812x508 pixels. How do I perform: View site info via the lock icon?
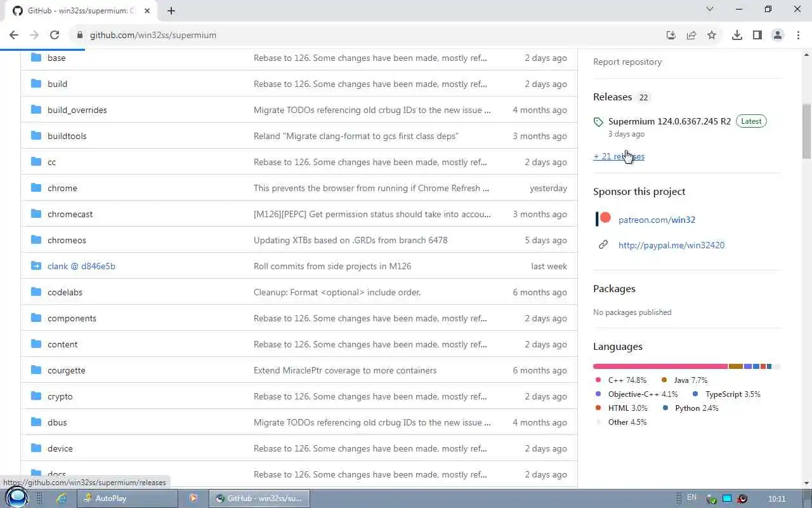point(79,35)
